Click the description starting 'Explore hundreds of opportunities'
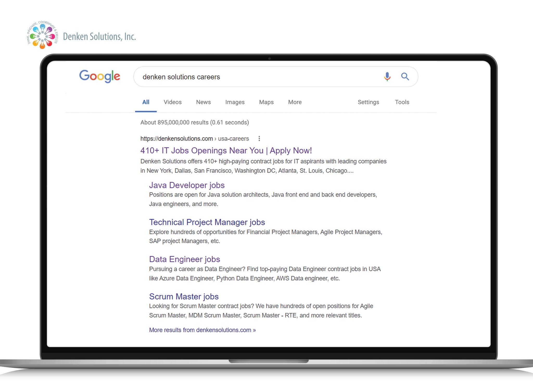 pyautogui.click(x=266, y=237)
